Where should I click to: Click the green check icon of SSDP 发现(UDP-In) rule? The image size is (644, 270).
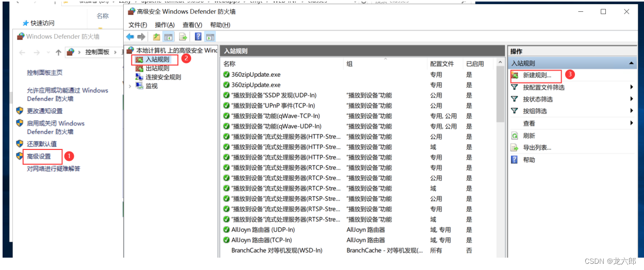227,95
